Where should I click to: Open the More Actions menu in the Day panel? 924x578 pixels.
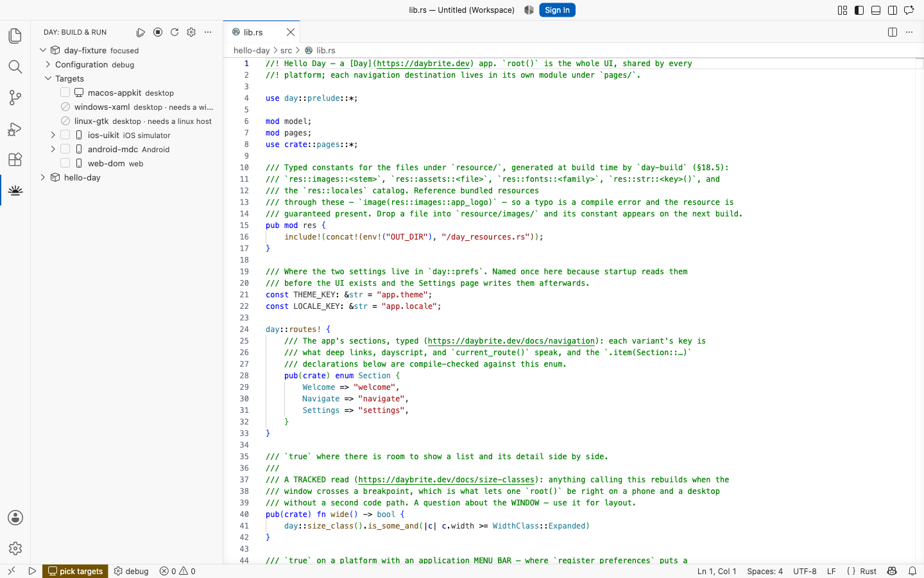point(208,32)
